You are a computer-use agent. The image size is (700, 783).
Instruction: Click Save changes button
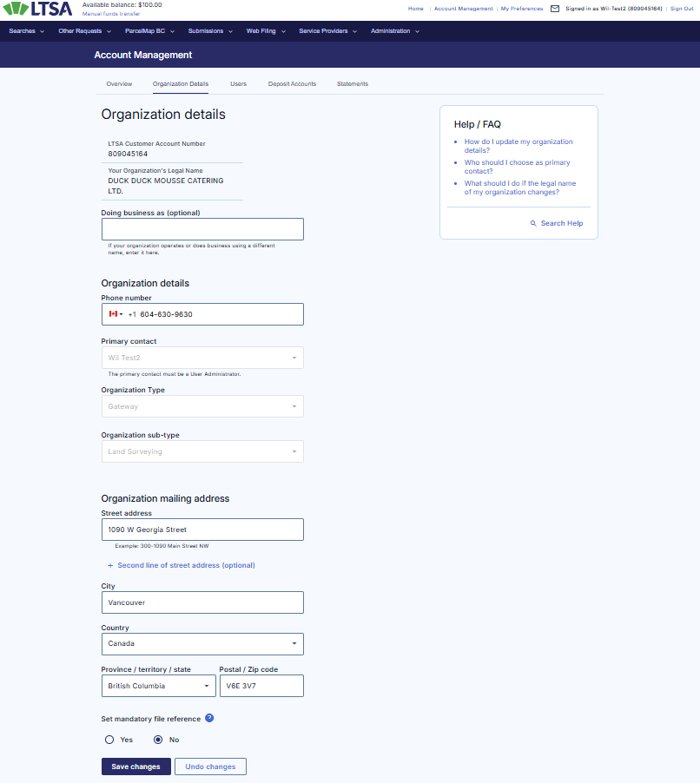pyautogui.click(x=135, y=767)
